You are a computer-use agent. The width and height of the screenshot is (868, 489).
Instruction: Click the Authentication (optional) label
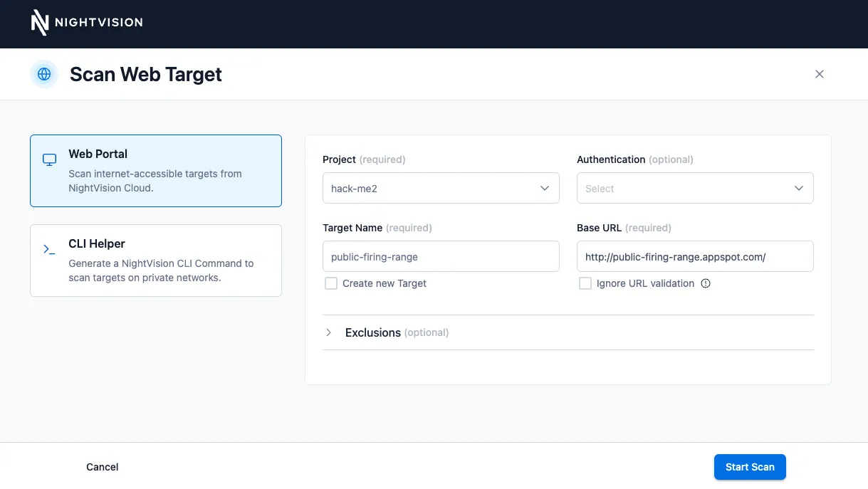pyautogui.click(x=635, y=159)
